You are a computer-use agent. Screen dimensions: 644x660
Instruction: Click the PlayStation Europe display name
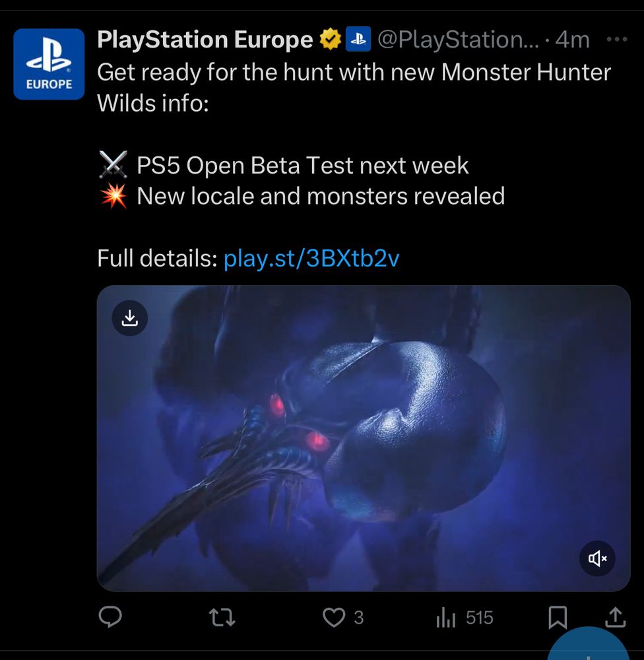click(205, 40)
